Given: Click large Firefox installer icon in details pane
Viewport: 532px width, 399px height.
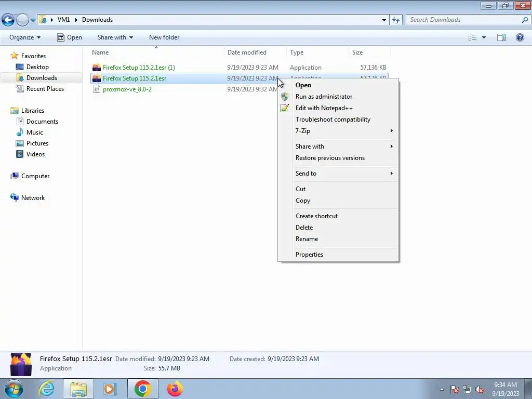Looking at the screenshot, I should pyautogui.click(x=21, y=364).
